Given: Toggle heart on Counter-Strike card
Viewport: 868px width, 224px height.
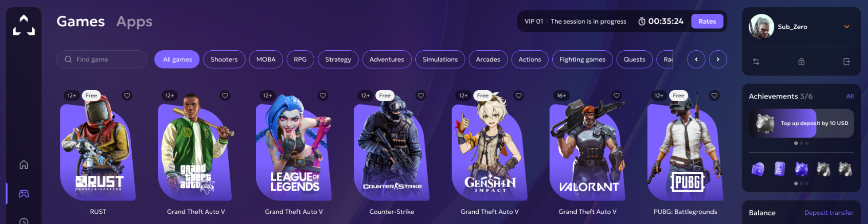Looking at the screenshot, I should (420, 95).
